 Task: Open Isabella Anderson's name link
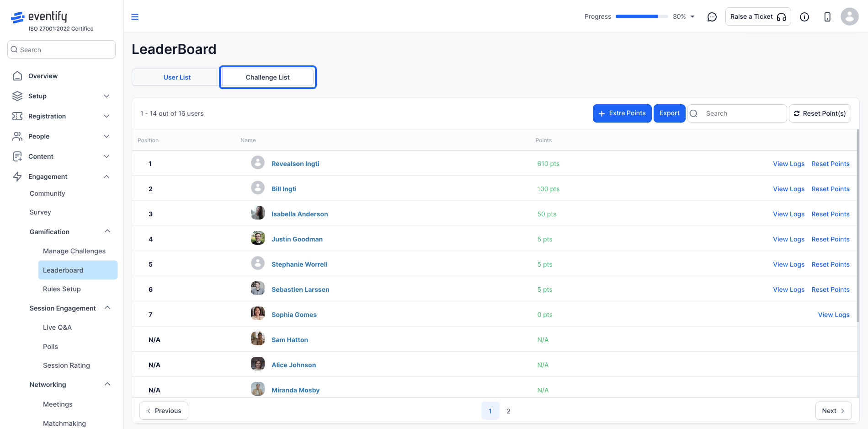tap(299, 214)
